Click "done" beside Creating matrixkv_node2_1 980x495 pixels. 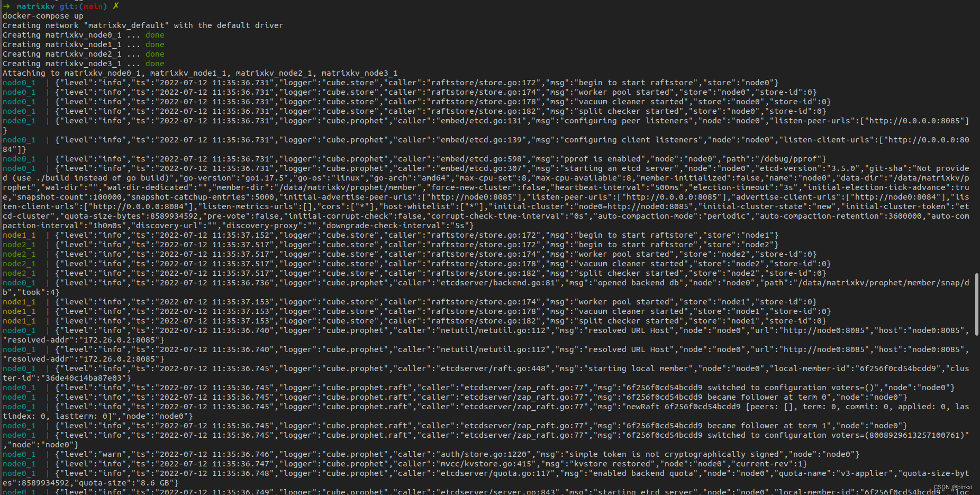pos(155,54)
